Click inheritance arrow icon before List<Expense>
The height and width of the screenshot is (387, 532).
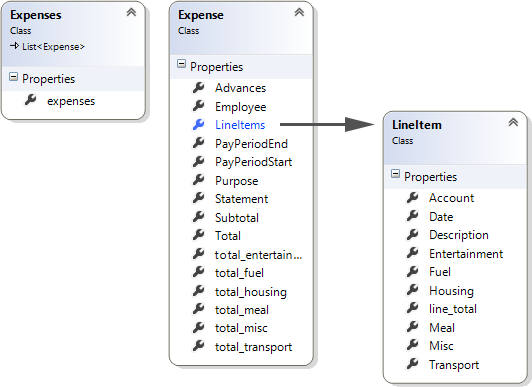15,46
